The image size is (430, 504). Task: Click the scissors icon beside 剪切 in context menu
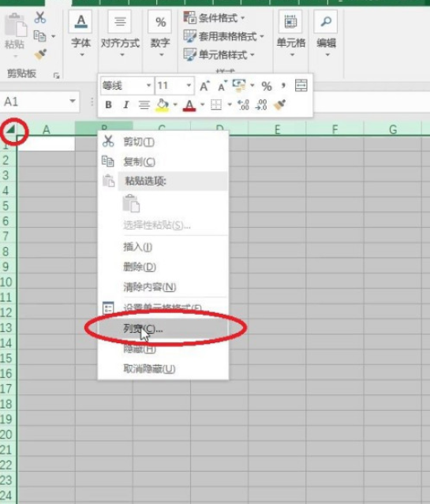pos(108,141)
